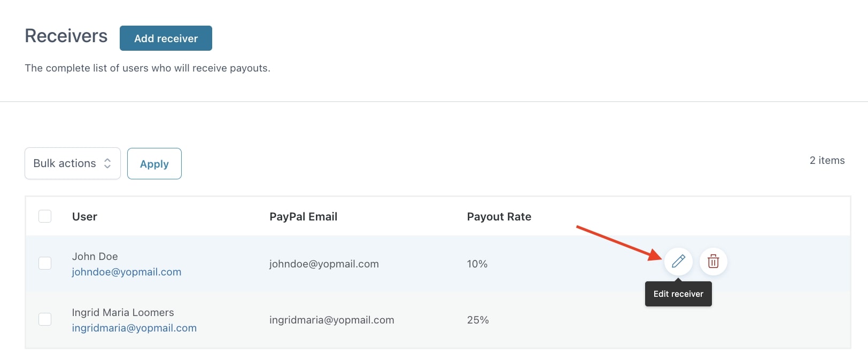This screenshot has height=363, width=868.
Task: Click the User column header
Action: tap(84, 217)
